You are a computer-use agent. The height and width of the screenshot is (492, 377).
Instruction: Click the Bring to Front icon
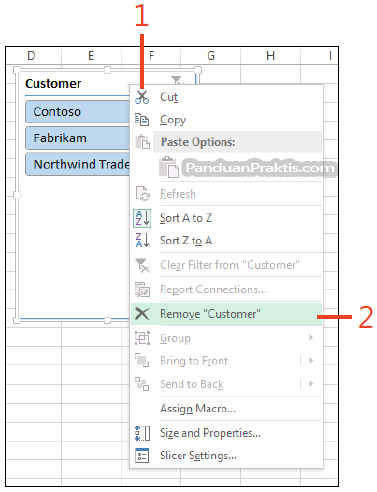(142, 360)
